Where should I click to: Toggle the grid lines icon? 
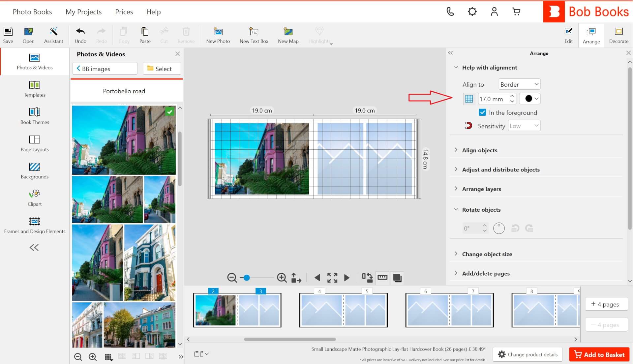click(469, 99)
